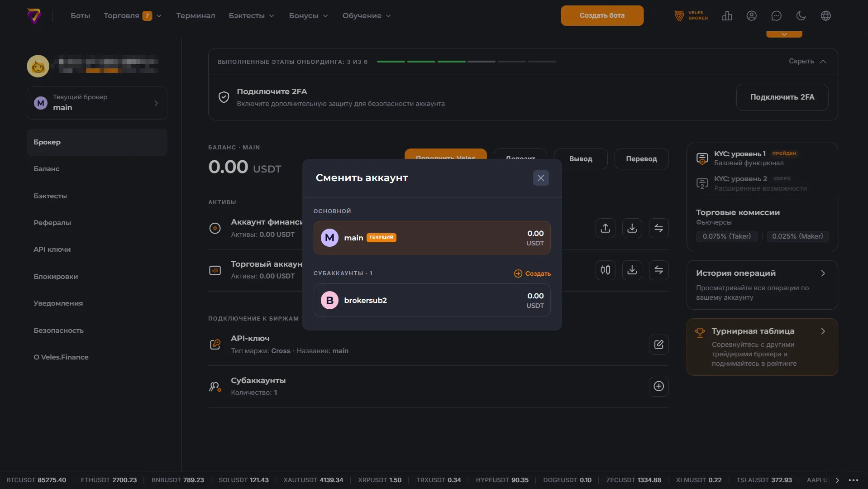Image resolution: width=868 pixels, height=489 pixels.
Task: Click the Создать бота button
Action: (x=602, y=15)
